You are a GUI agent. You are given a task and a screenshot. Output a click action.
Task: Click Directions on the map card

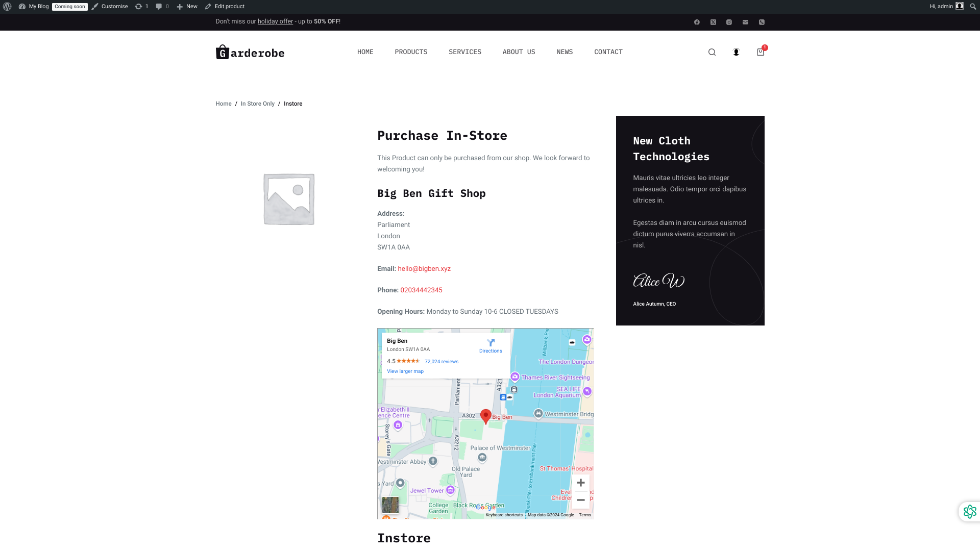(x=491, y=345)
